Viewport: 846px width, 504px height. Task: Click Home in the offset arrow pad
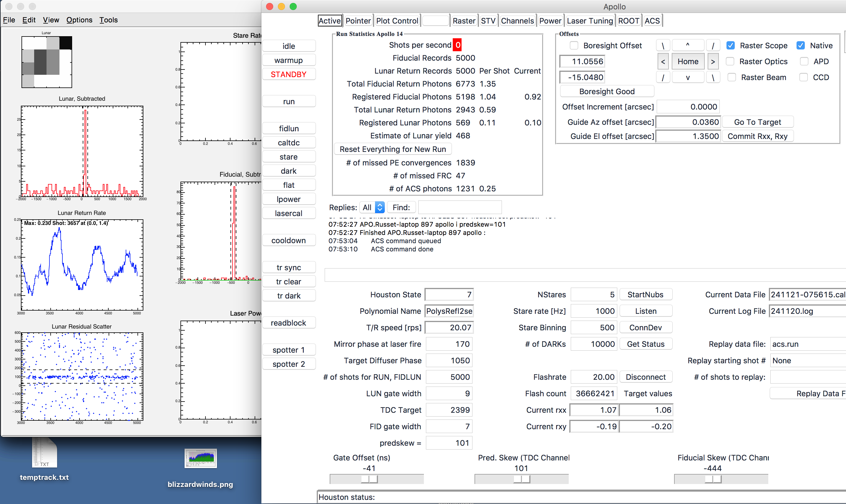(688, 62)
